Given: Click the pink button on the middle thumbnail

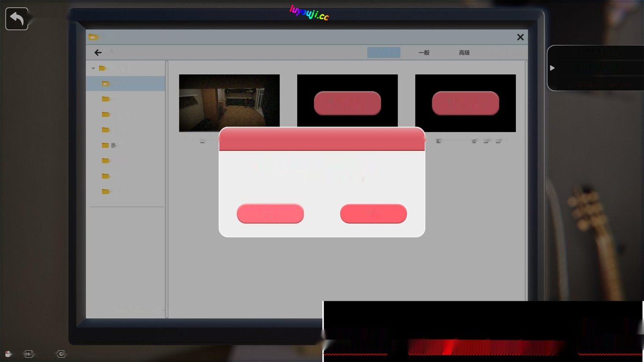Looking at the screenshot, I should (347, 103).
